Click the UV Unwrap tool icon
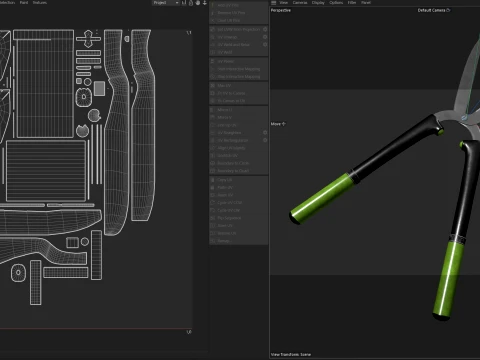 point(212,37)
